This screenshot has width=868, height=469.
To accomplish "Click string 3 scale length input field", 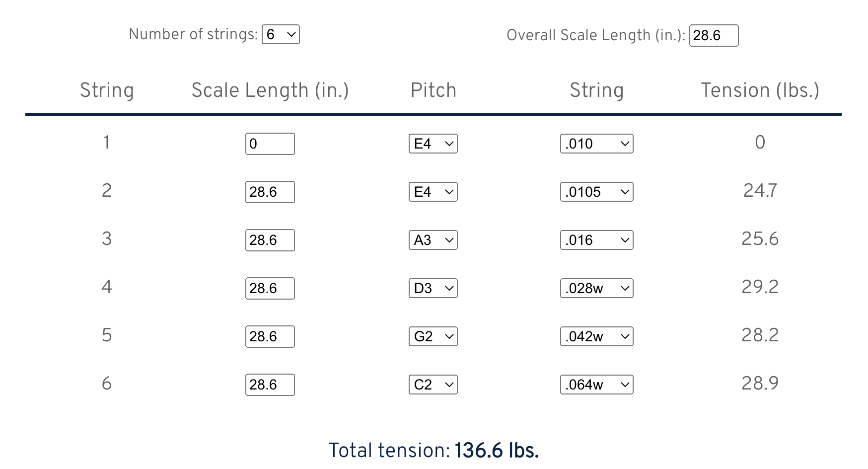I will pos(270,240).
